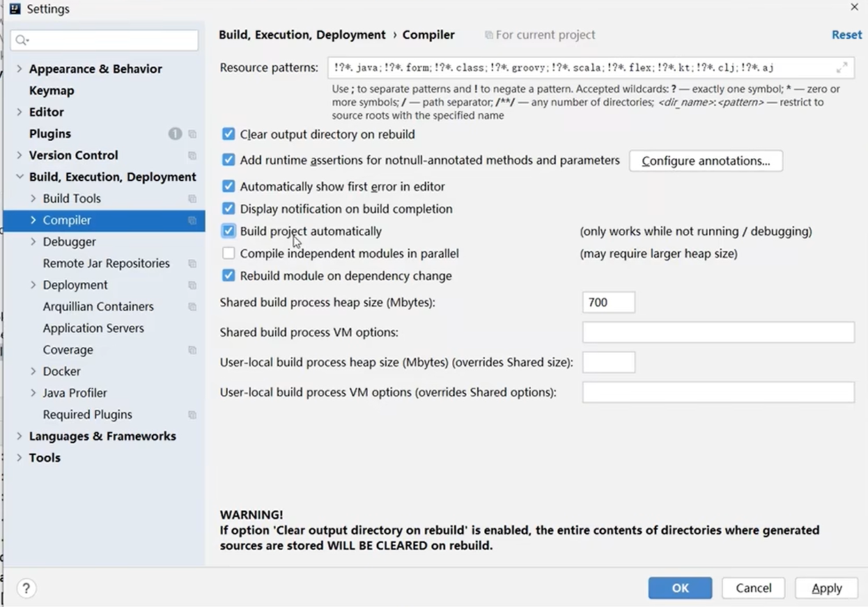Select Application Servers in the tree
868x607 pixels.
pos(93,328)
